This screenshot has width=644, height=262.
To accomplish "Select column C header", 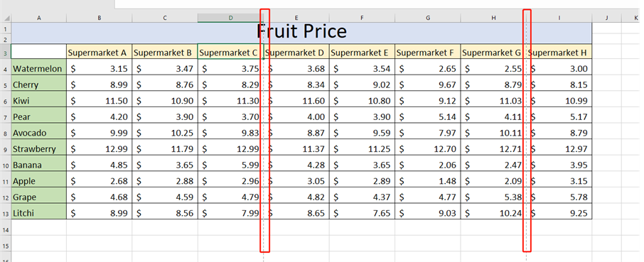I will [x=165, y=18].
